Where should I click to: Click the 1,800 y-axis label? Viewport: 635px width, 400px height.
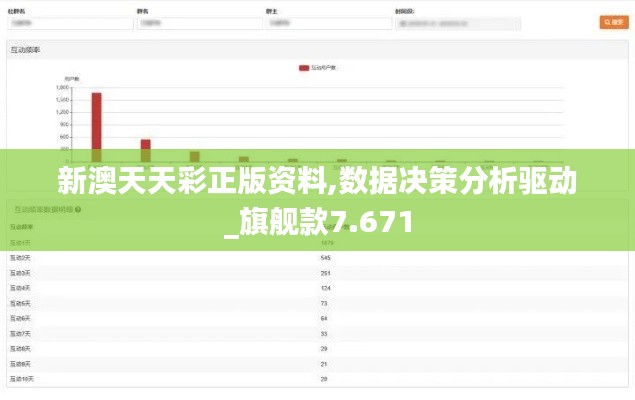[x=62, y=87]
